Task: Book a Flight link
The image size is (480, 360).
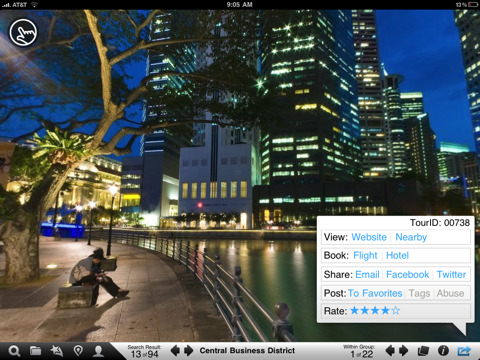Action: click(x=365, y=256)
